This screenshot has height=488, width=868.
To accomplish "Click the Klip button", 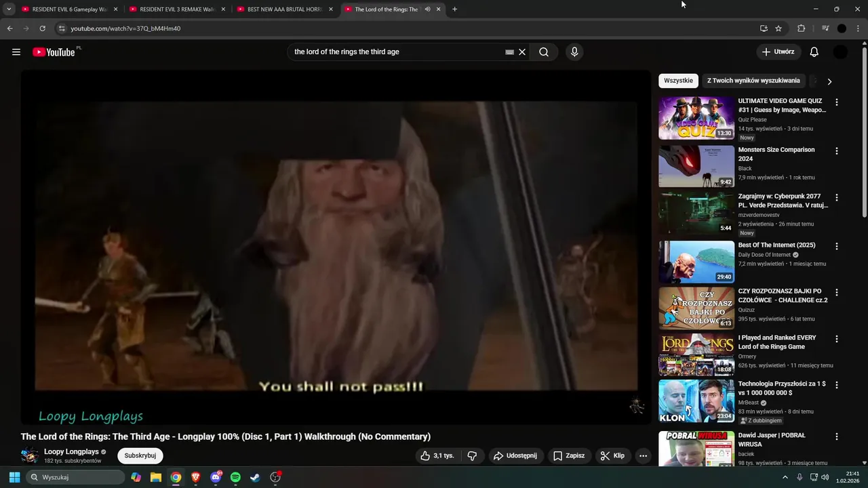I will click(x=612, y=456).
